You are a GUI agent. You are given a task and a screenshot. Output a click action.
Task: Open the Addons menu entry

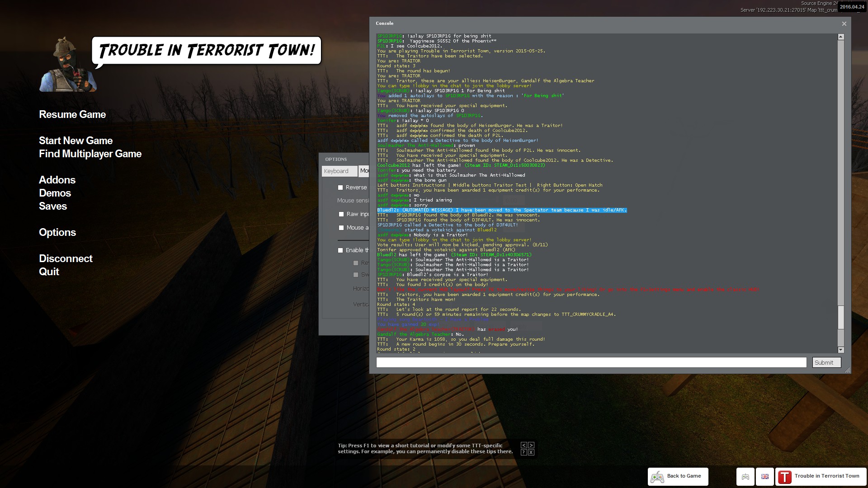57,180
